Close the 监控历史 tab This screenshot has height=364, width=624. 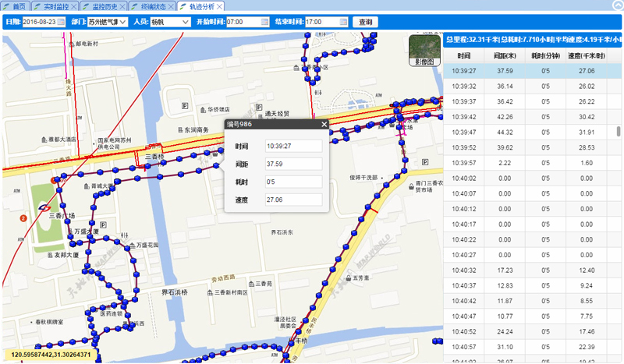(123, 6)
